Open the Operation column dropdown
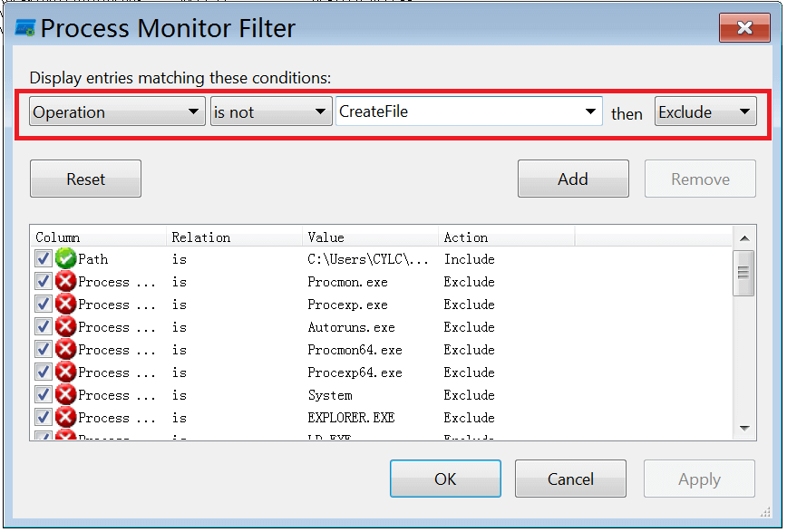The height and width of the screenshot is (532, 787). [x=117, y=112]
